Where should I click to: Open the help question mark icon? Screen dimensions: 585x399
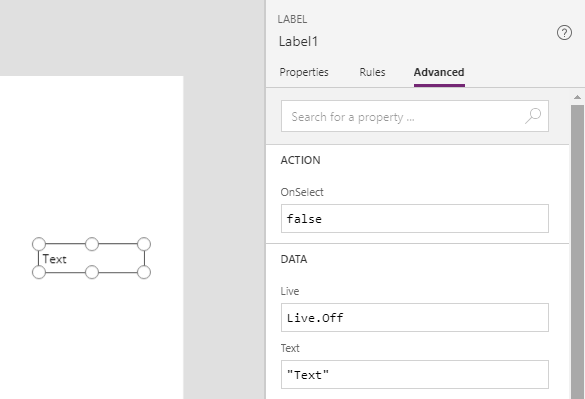pos(564,33)
